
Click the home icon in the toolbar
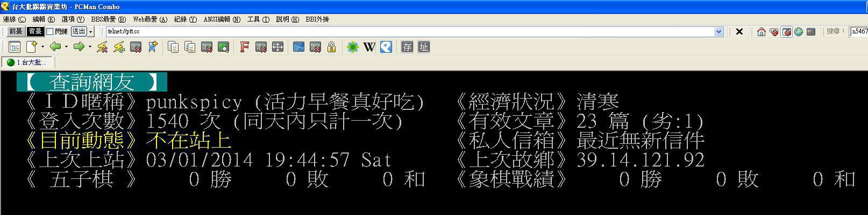point(761,32)
